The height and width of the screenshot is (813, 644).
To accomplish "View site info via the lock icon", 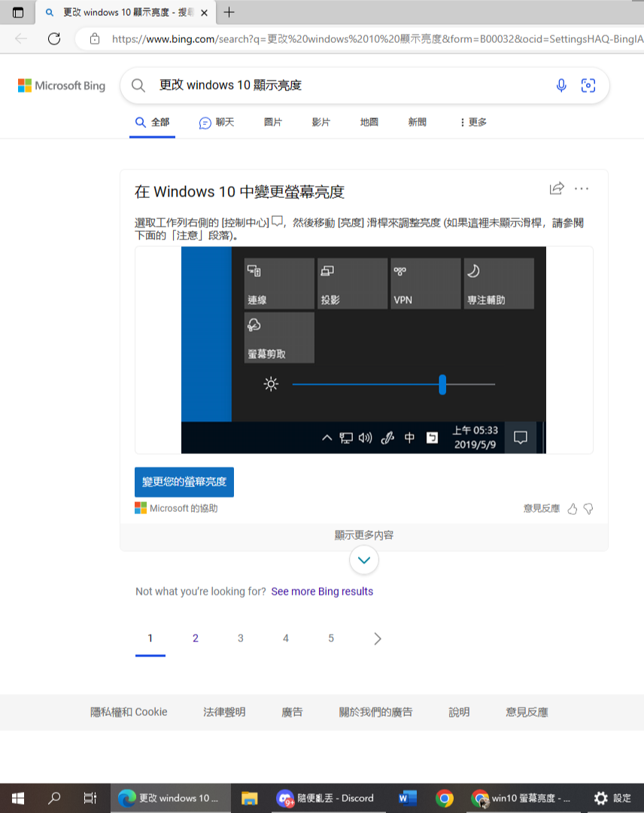I will pyautogui.click(x=94, y=39).
